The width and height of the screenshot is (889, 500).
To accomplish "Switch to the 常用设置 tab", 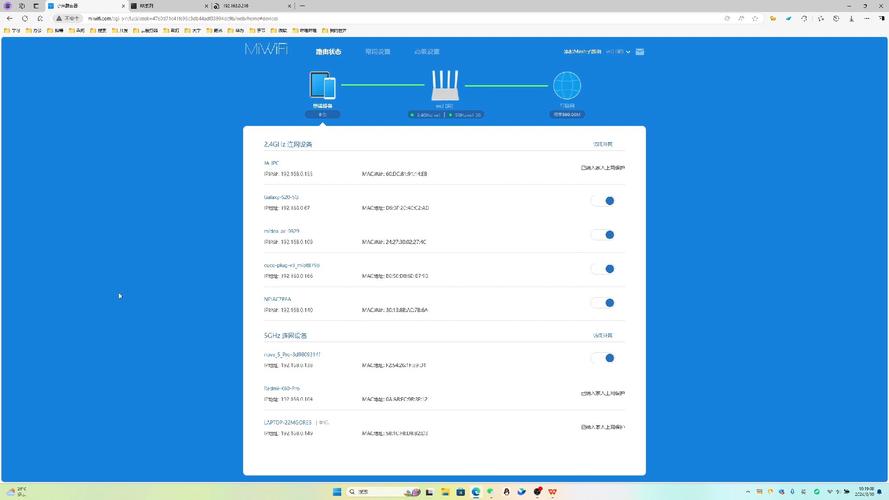I will tap(378, 51).
